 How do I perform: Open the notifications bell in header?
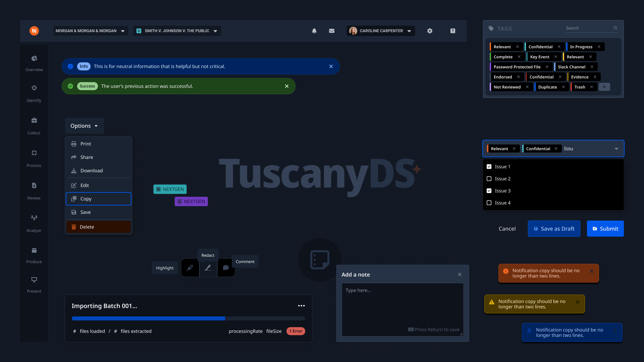[x=314, y=31]
